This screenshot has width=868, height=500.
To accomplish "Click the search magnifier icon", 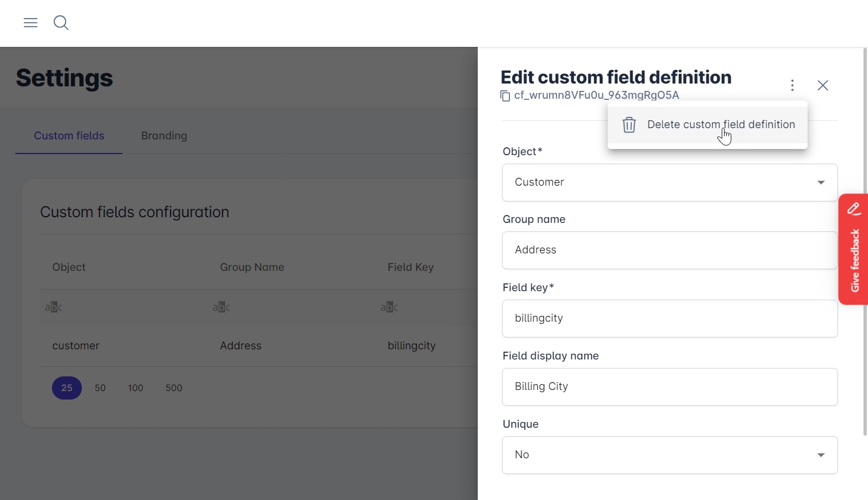I will point(61,23).
